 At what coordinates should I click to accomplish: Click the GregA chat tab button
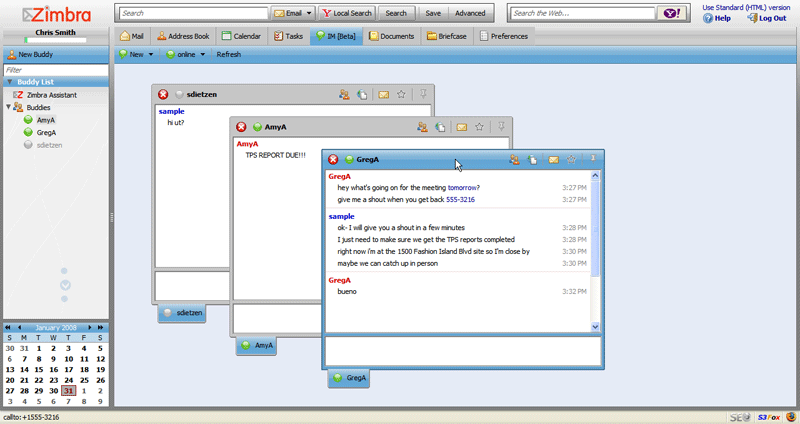[348, 378]
